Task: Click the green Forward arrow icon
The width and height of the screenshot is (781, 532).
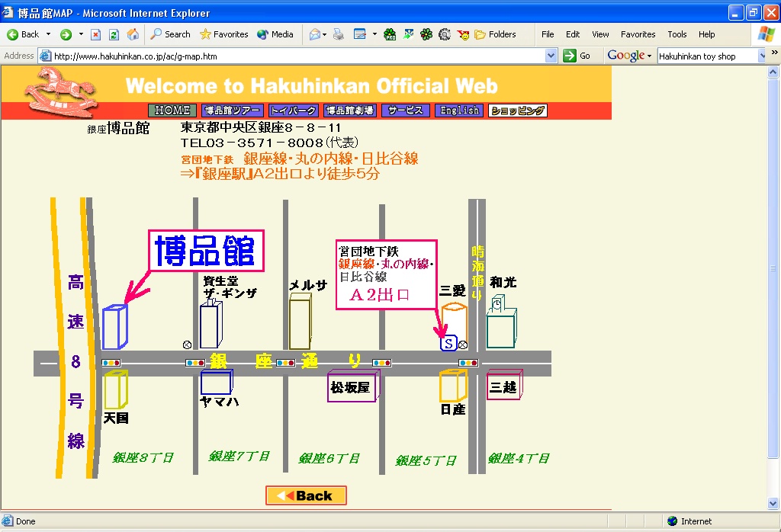Action: click(x=66, y=34)
